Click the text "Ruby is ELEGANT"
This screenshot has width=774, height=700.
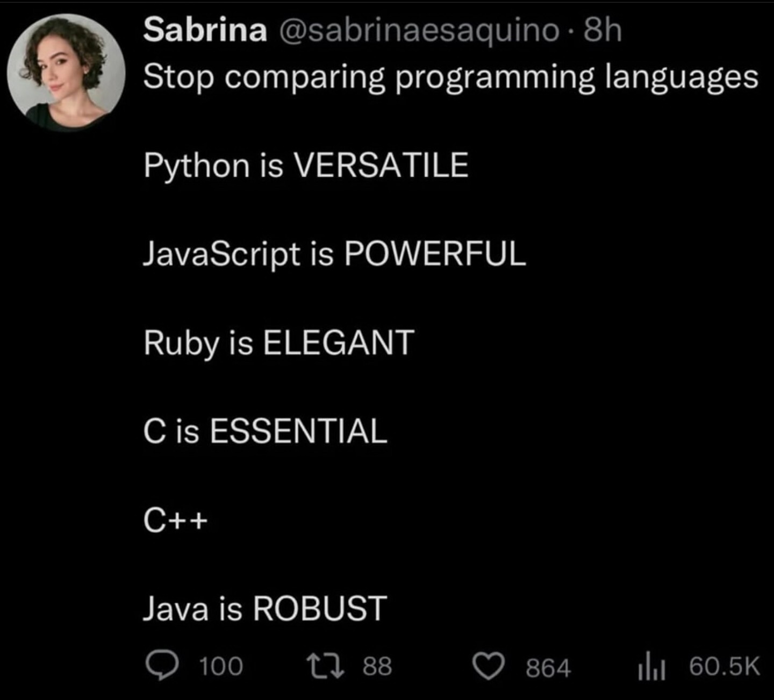coord(278,342)
